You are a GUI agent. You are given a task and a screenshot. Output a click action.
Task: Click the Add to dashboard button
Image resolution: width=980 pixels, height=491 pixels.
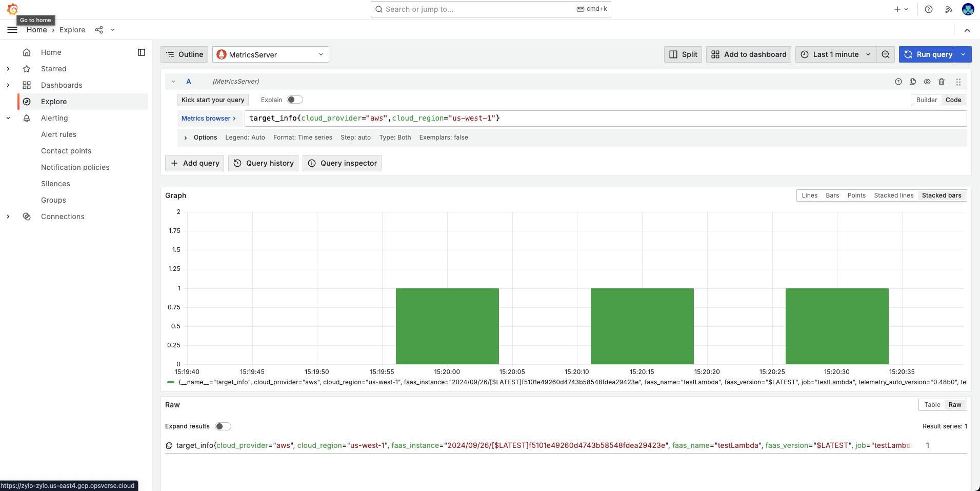[749, 54]
